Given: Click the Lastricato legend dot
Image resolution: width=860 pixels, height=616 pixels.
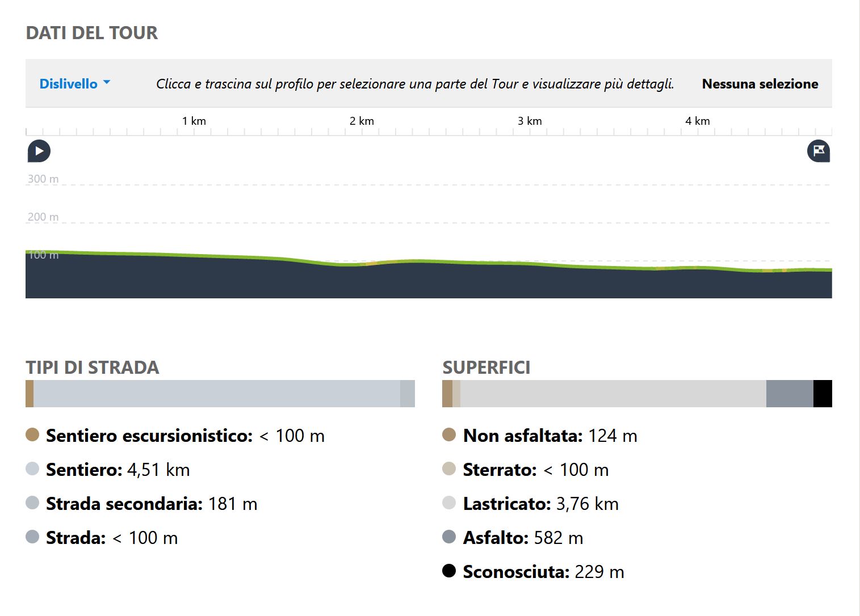Looking at the screenshot, I should click(449, 503).
